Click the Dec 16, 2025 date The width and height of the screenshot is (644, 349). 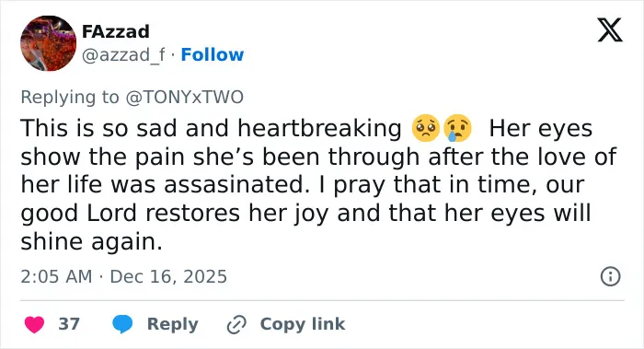(168, 276)
